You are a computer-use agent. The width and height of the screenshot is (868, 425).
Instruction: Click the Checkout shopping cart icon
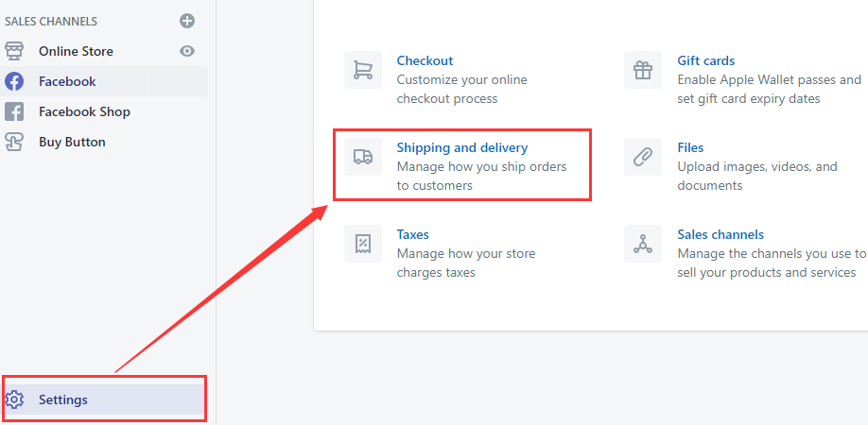pyautogui.click(x=362, y=70)
